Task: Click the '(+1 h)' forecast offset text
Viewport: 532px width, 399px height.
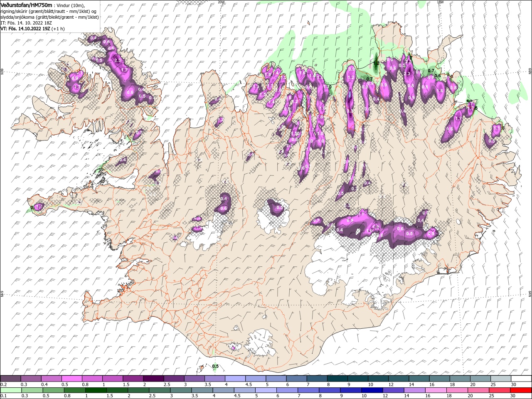Action: (58, 29)
